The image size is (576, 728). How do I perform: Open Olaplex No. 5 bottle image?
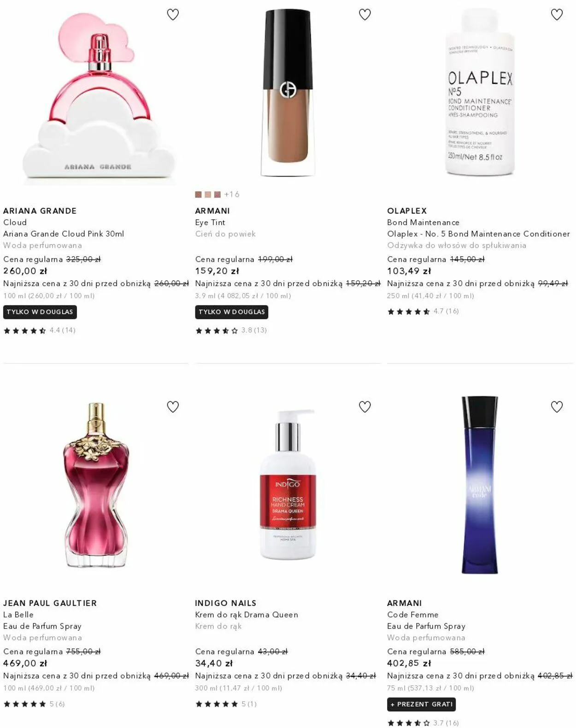480,92
